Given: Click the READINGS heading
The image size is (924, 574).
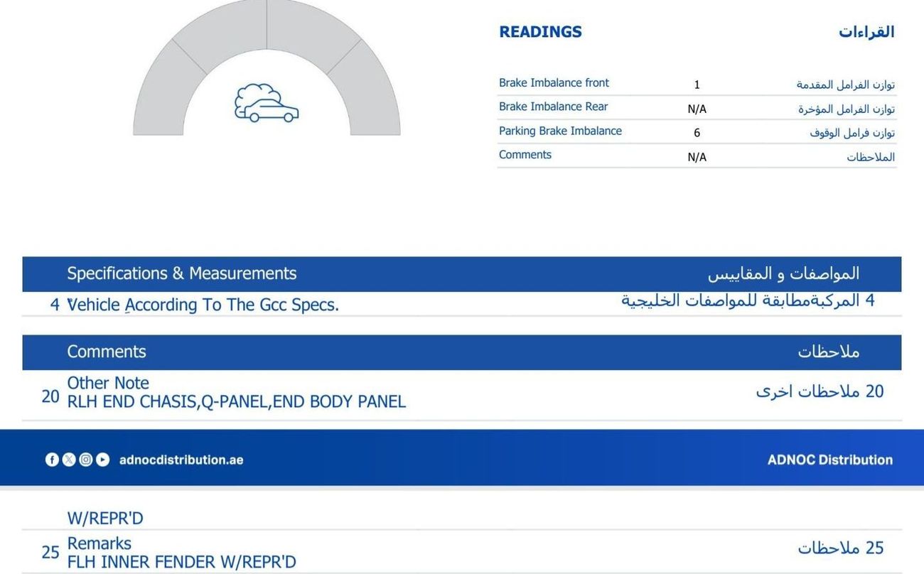Looking at the screenshot, I should [x=540, y=32].
